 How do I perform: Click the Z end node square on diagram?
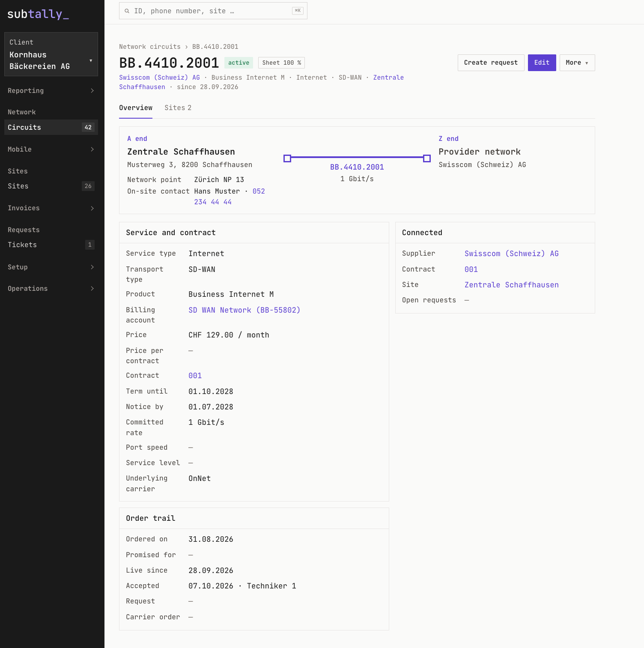click(427, 158)
